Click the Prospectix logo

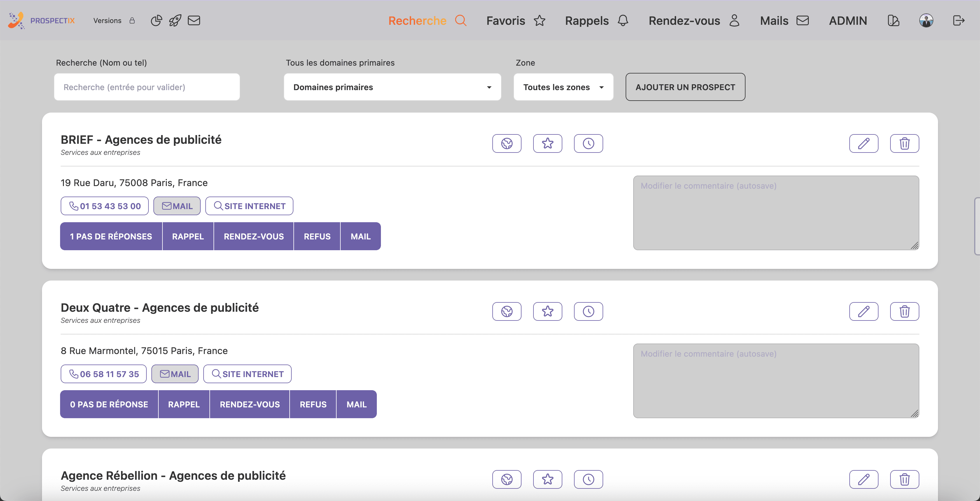click(41, 20)
